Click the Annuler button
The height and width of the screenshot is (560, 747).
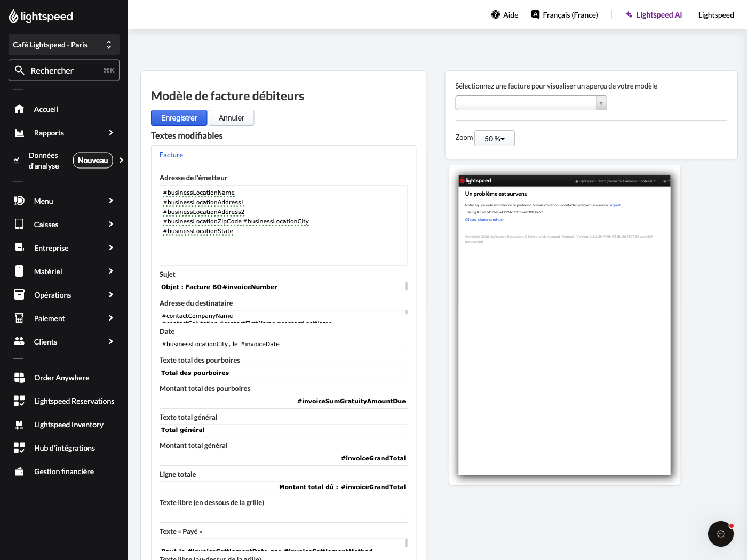232,118
